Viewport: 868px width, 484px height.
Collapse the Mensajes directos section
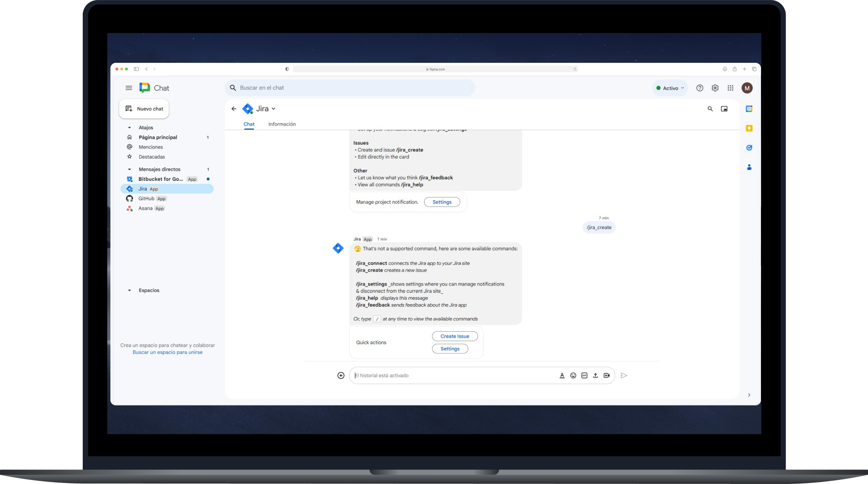pos(129,169)
